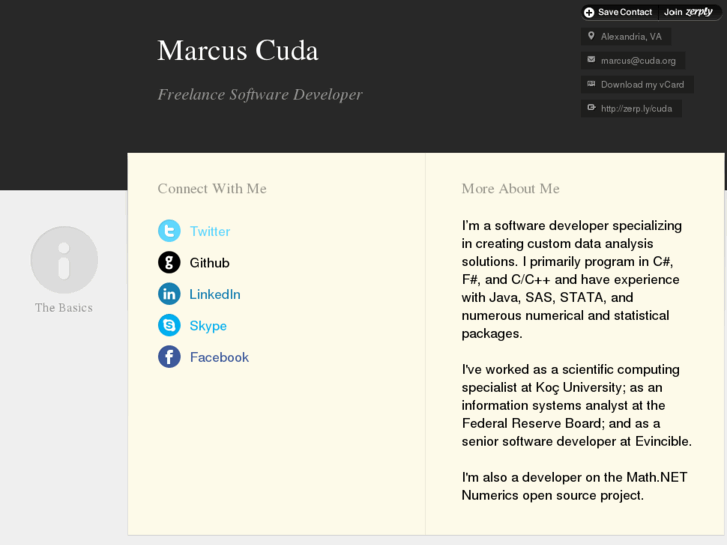Viewport: 727px width, 545px height.
Task: Visit the LinkedIn text link
Action: tap(215, 294)
